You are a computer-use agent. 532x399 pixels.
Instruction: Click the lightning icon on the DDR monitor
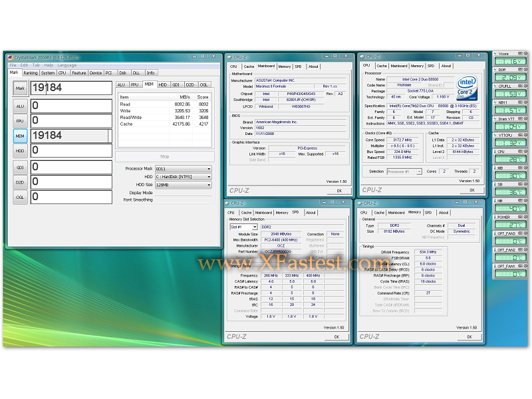point(495,70)
